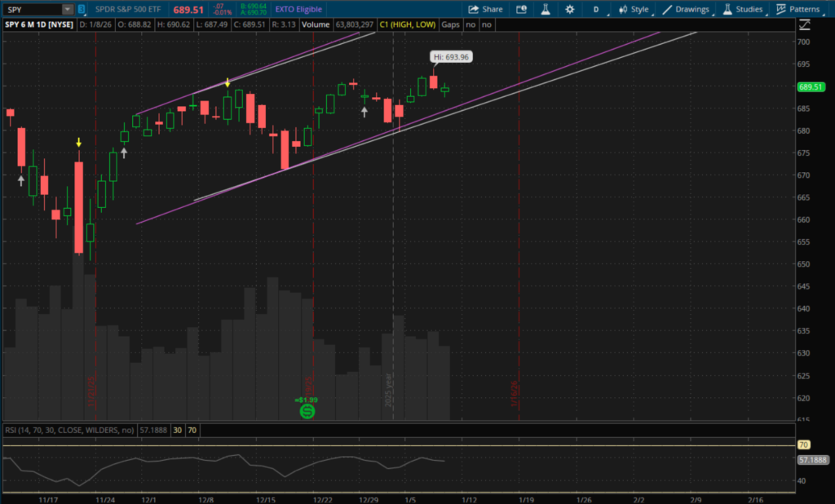Open chart settings gear icon
This screenshot has width=835, height=504.
tap(569, 9)
